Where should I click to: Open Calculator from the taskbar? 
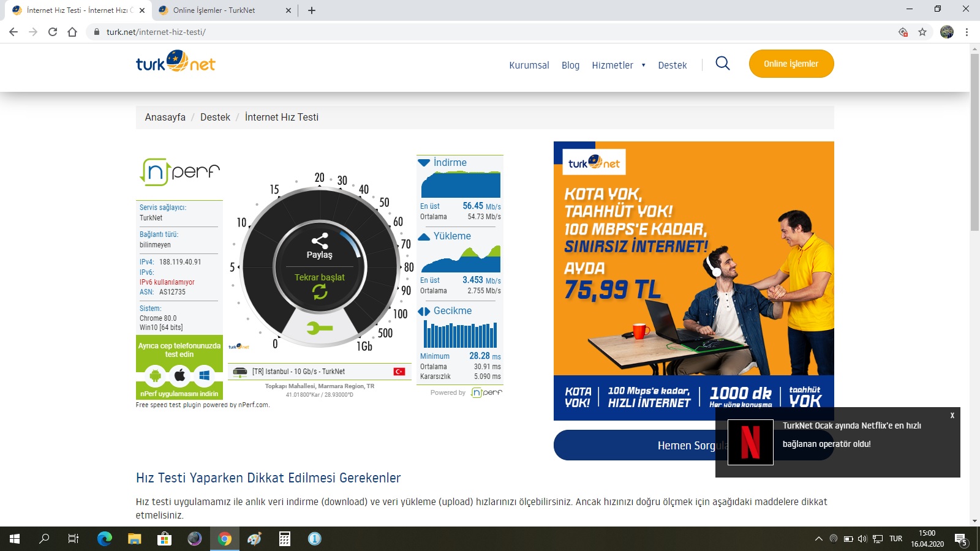coord(285,539)
